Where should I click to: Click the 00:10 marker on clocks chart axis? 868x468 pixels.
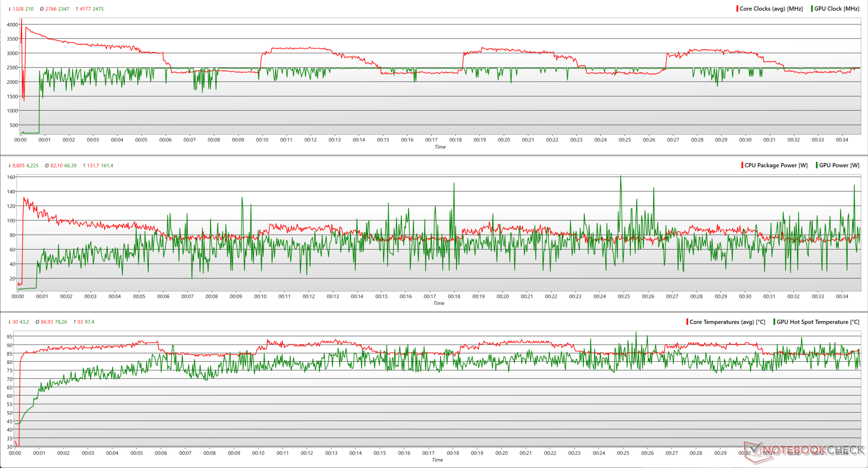click(x=262, y=140)
